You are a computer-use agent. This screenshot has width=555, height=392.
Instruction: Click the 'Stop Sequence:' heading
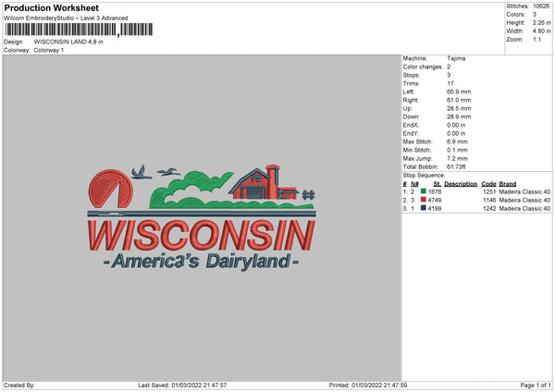click(424, 176)
